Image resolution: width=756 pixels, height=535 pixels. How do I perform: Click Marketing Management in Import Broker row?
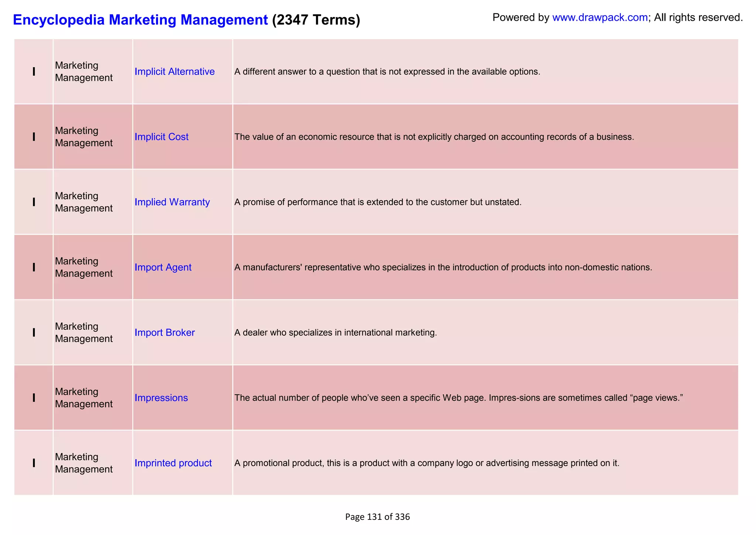(84, 333)
